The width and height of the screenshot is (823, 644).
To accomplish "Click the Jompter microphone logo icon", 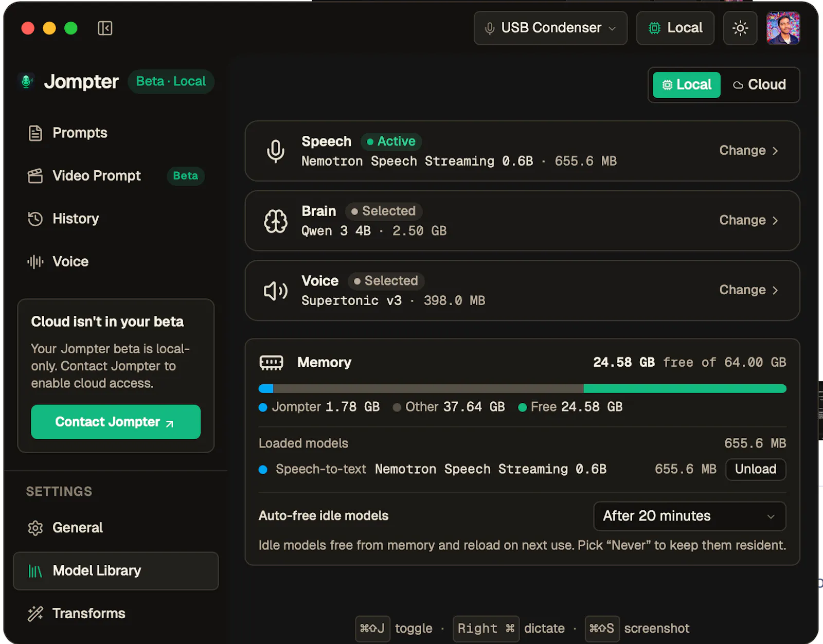I will point(27,81).
